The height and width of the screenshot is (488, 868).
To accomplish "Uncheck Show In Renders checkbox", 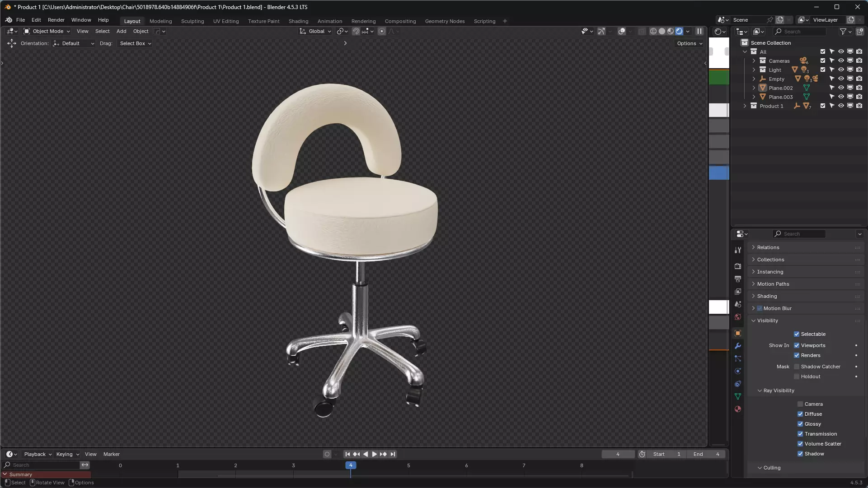I will [797, 355].
